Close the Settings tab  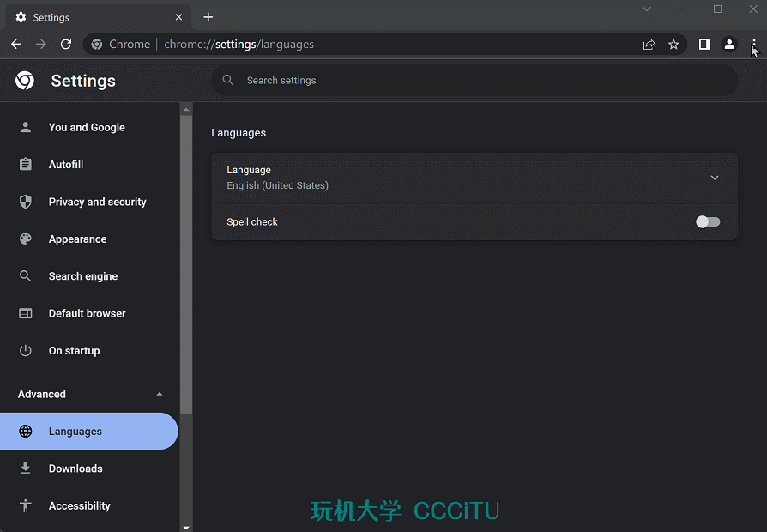coord(178,17)
